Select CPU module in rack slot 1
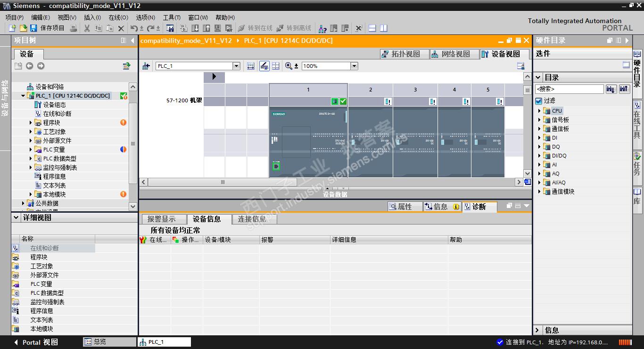 coord(308,141)
